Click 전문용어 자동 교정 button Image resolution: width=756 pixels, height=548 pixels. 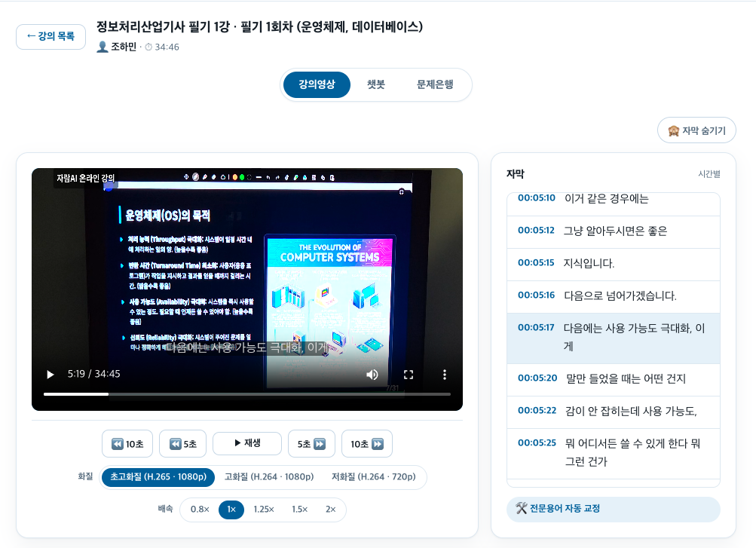614,509
